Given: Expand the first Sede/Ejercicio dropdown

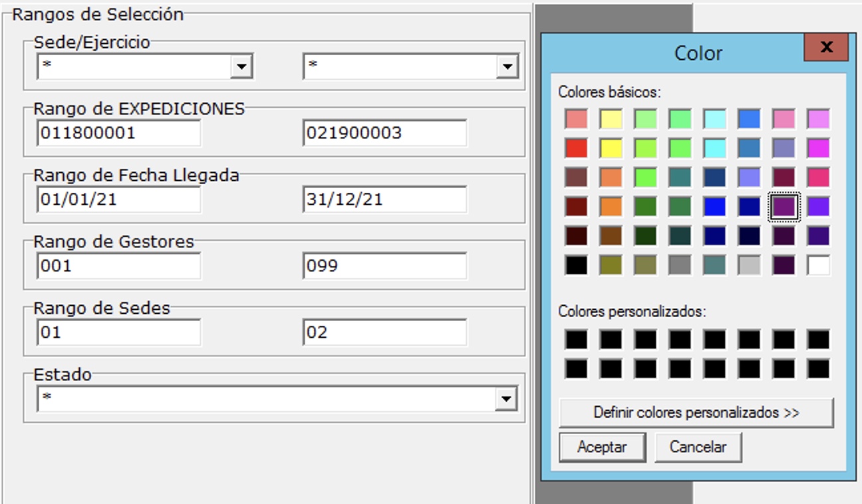Looking at the screenshot, I should pyautogui.click(x=241, y=66).
